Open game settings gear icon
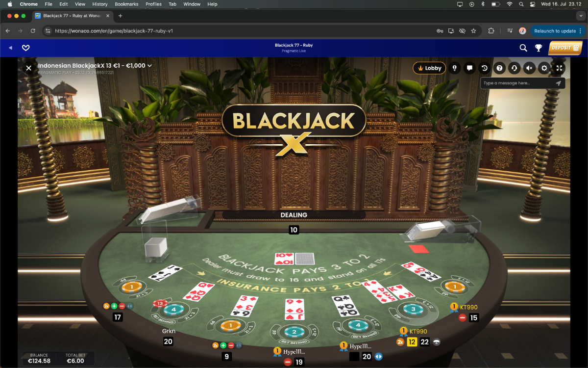The image size is (588, 368). pos(544,68)
